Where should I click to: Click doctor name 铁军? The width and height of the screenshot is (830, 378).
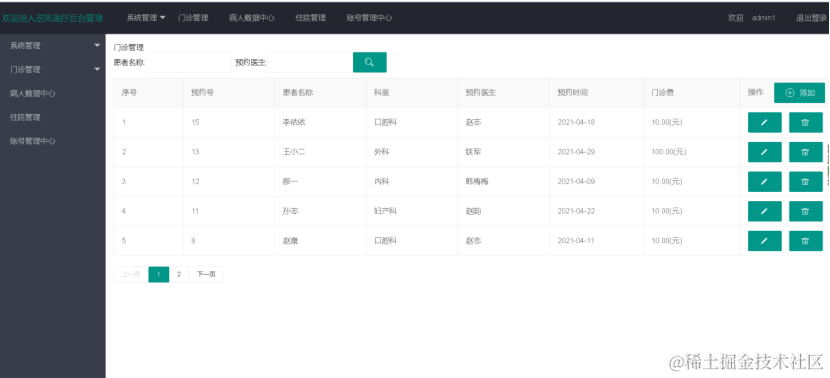[x=473, y=152]
